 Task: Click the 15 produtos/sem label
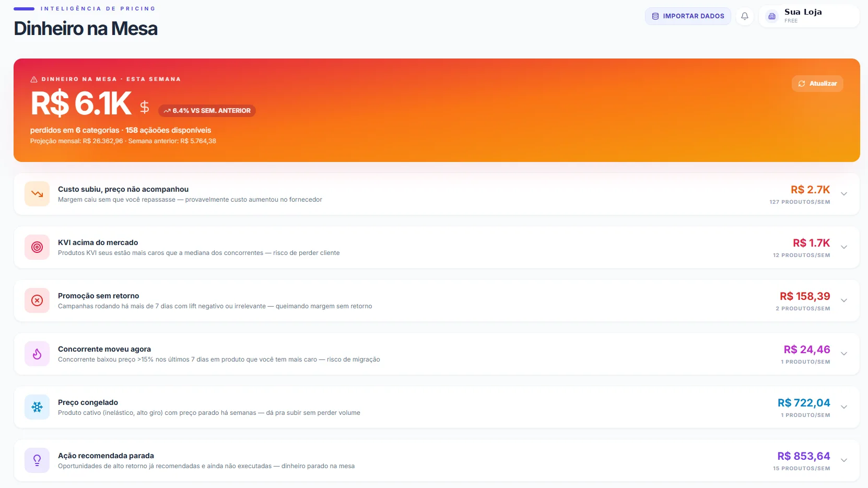point(801,469)
